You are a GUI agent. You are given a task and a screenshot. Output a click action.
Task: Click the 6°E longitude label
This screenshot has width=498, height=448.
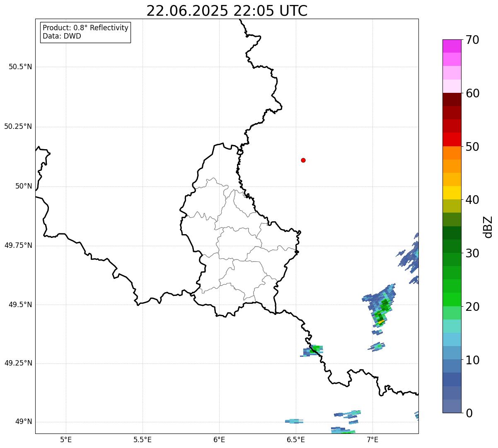[x=219, y=439]
